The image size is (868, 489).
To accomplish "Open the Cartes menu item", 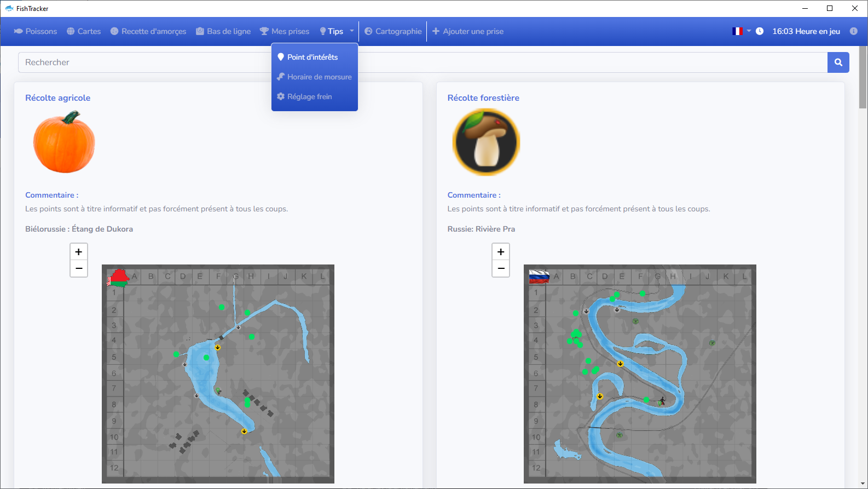I will pos(84,31).
